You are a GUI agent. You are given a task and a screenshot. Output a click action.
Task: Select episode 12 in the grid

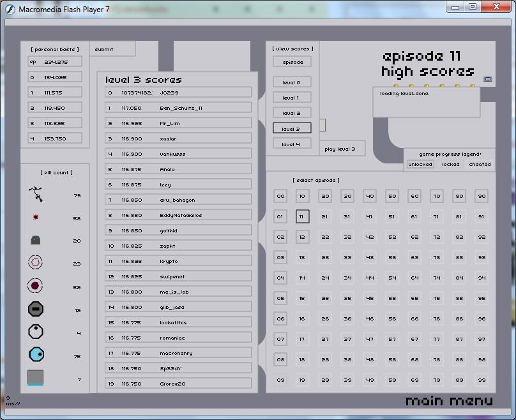coord(302,237)
